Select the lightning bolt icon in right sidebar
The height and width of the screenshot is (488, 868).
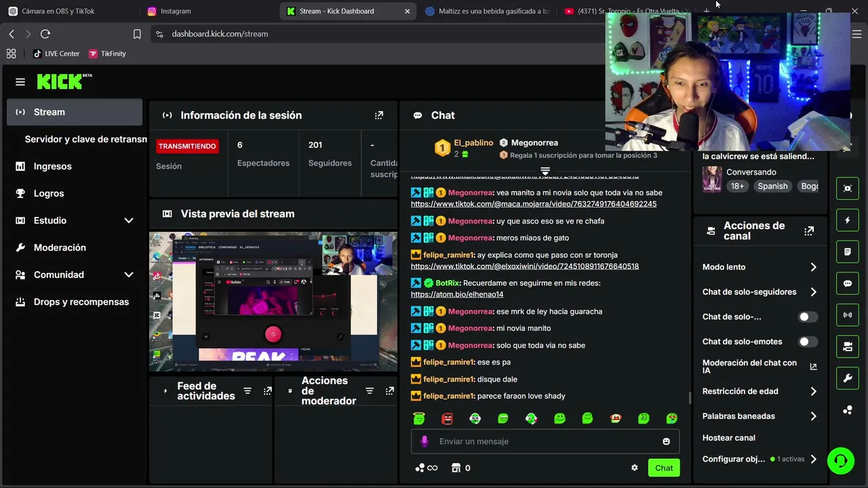coord(848,220)
